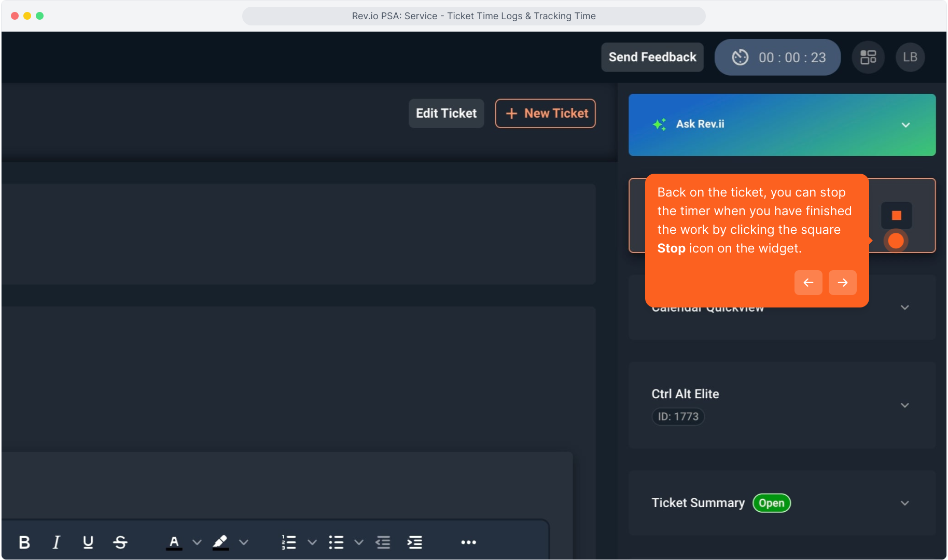Go to next tutorial step arrow
The width and height of the screenshot is (948, 560).
tap(842, 283)
